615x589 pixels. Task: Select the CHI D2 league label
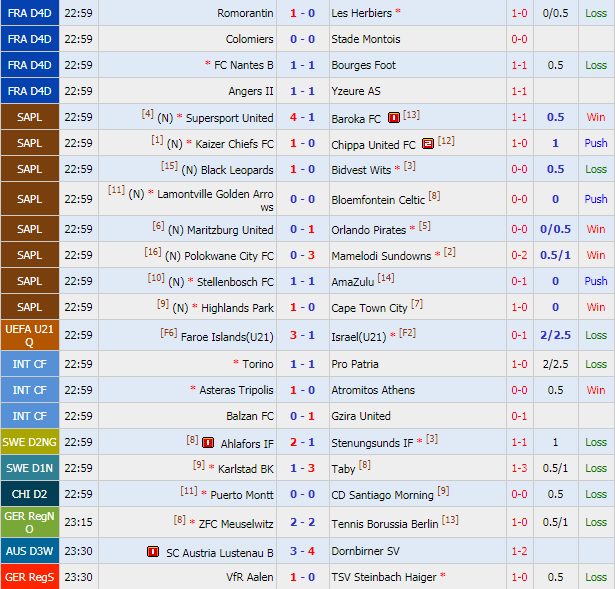30,494
